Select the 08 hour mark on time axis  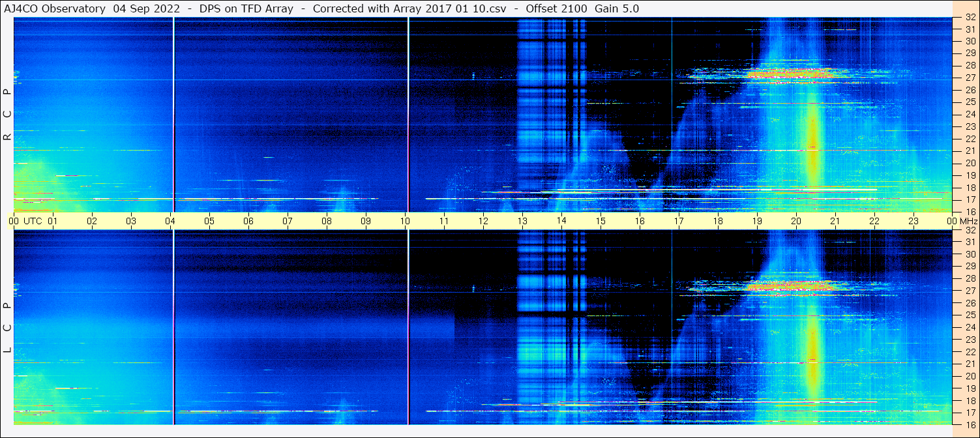coord(327,221)
